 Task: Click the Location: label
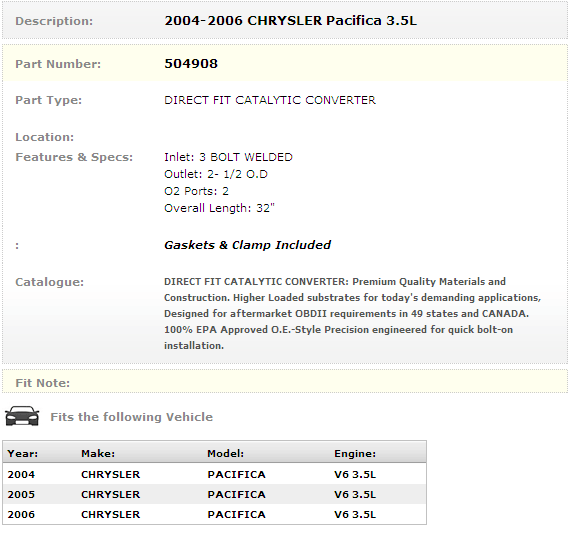pos(44,137)
